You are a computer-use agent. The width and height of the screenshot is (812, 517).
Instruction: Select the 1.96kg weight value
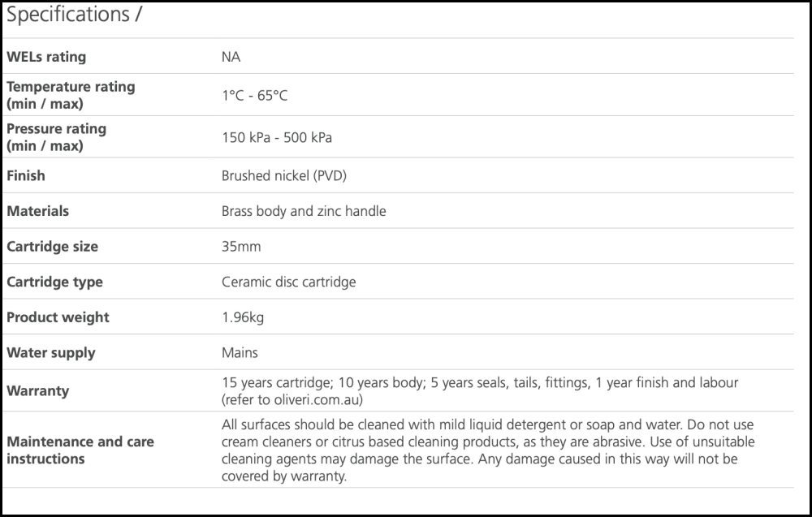pyautogui.click(x=243, y=317)
